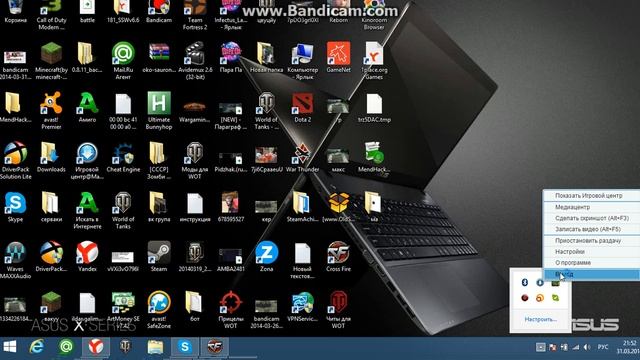Image resolution: width=640 pixels, height=360 pixels.
Task: Select the Downloads folder on desktop
Action: coord(51,158)
